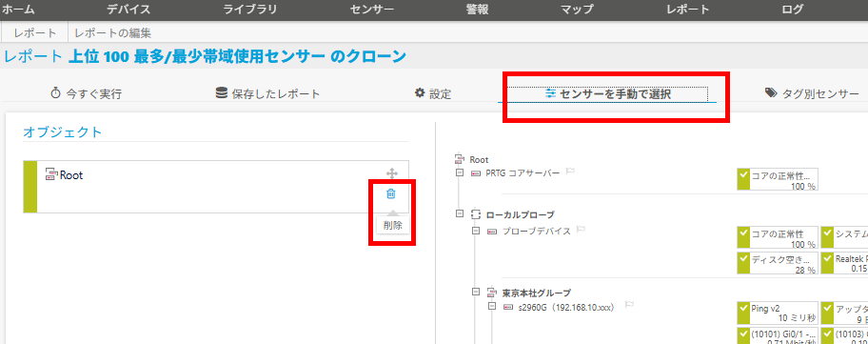Viewport: 868px width, 344px height.
Task: Click the (10103) sensor box
Action: point(844,335)
